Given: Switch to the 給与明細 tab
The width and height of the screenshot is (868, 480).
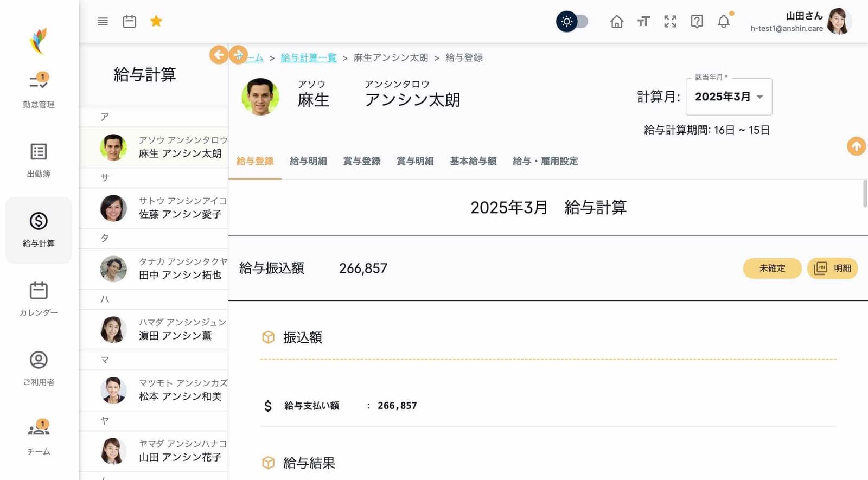Looking at the screenshot, I should click(308, 161).
